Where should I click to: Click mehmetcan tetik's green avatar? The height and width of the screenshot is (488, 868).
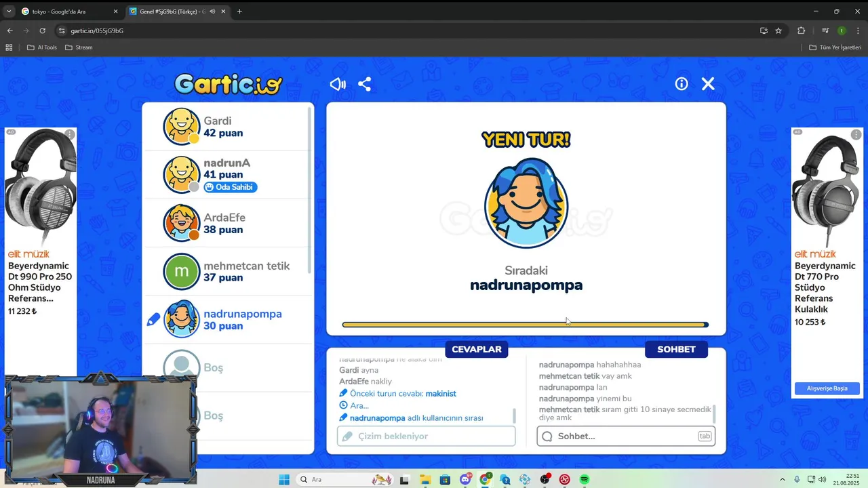point(182,271)
